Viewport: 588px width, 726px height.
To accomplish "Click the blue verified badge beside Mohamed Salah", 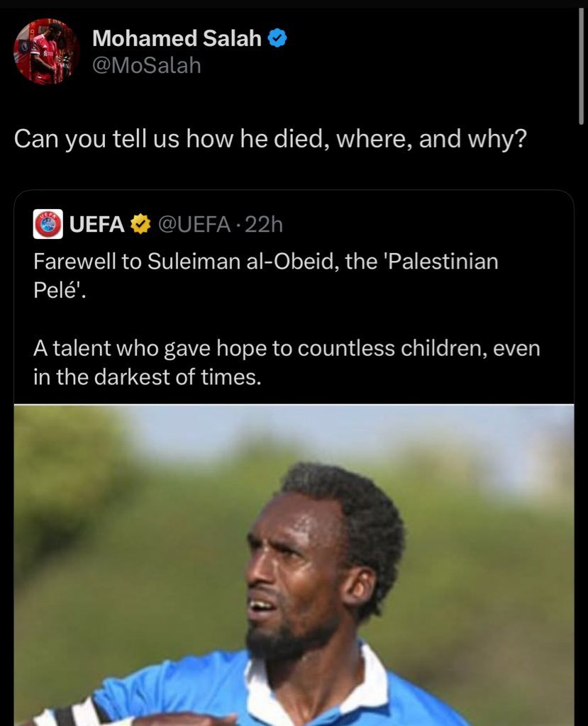I will click(278, 39).
